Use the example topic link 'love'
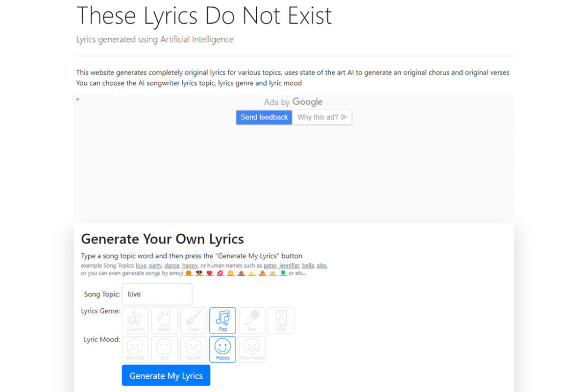The width and height of the screenshot is (588, 392). tap(141, 266)
